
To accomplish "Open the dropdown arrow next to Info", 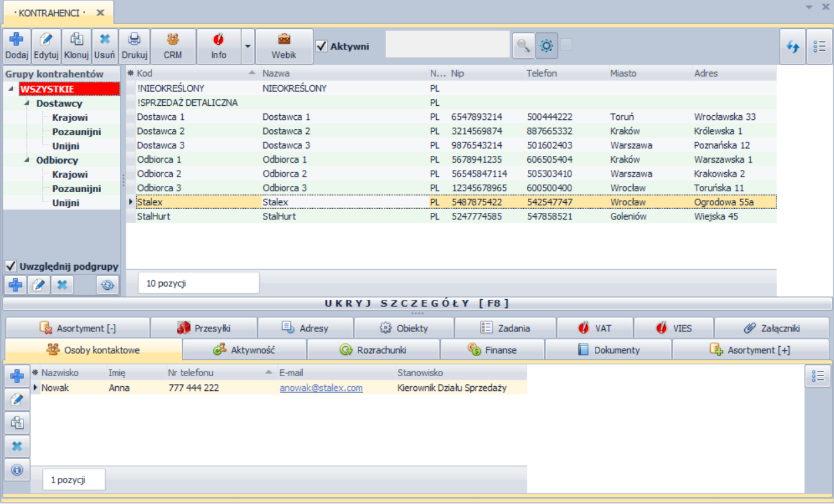I will pyautogui.click(x=248, y=46).
